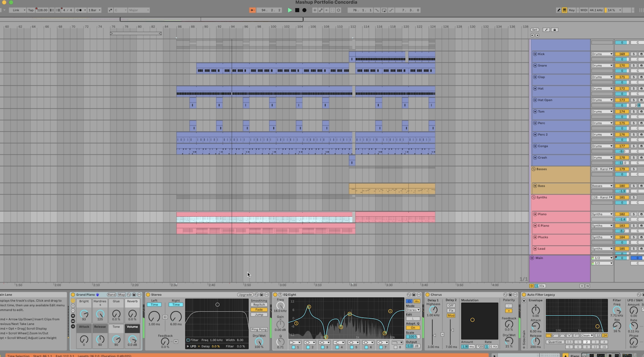Adjust Crash track volume slider at -12.0
This screenshot has height=357, width=644.
tap(622, 163)
